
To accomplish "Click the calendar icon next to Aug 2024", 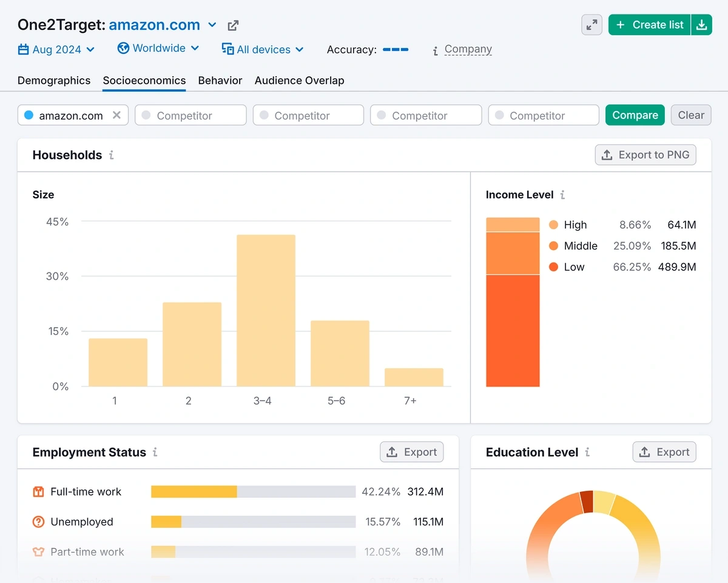I will point(24,50).
